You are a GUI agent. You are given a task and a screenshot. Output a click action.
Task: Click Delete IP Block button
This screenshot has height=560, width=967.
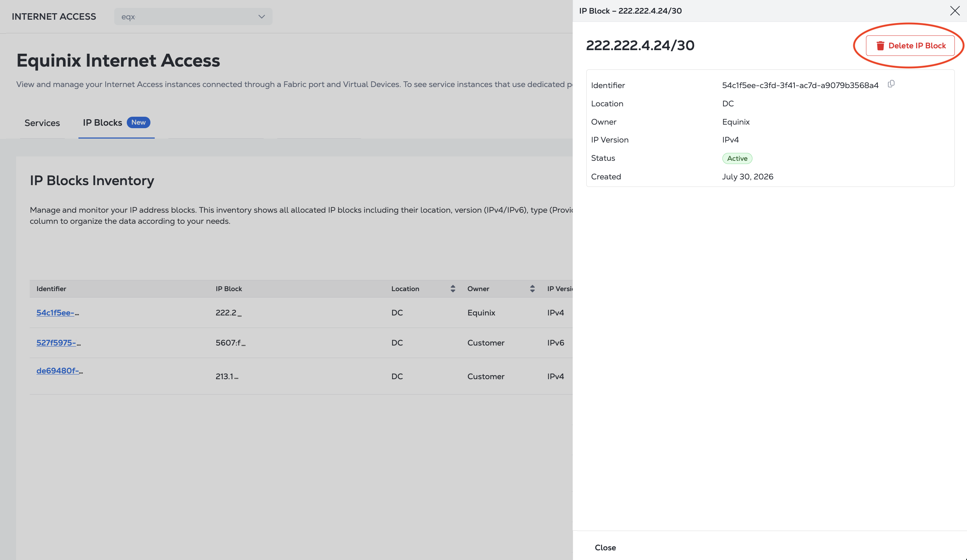[910, 45]
